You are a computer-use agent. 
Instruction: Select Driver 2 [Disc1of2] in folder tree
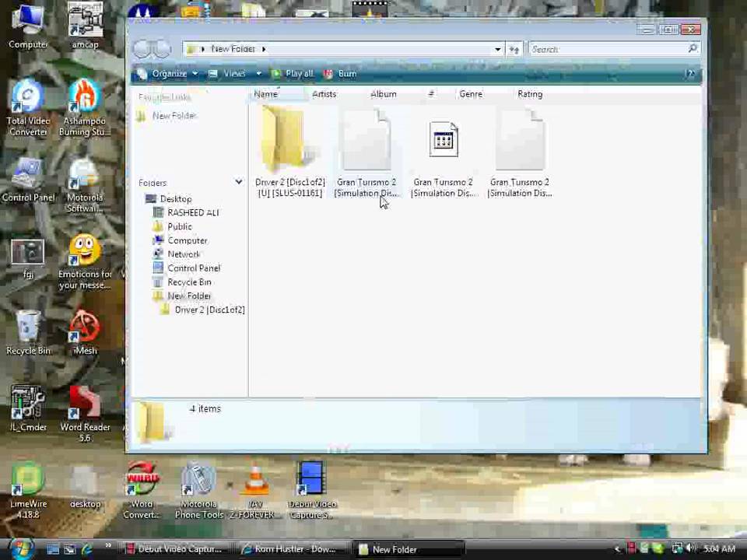(203, 310)
